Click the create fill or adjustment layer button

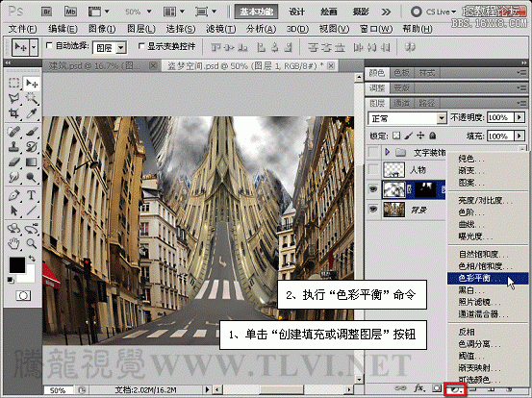pyautogui.click(x=456, y=389)
